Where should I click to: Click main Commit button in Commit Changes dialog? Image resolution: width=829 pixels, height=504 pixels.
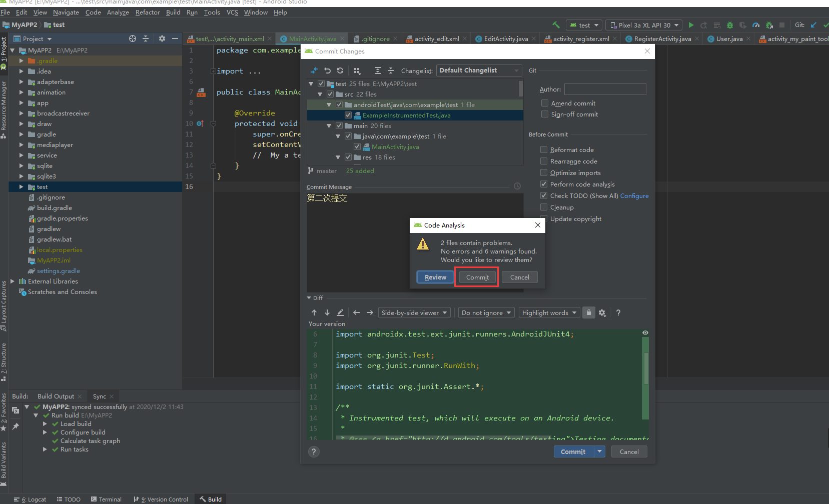point(573,451)
